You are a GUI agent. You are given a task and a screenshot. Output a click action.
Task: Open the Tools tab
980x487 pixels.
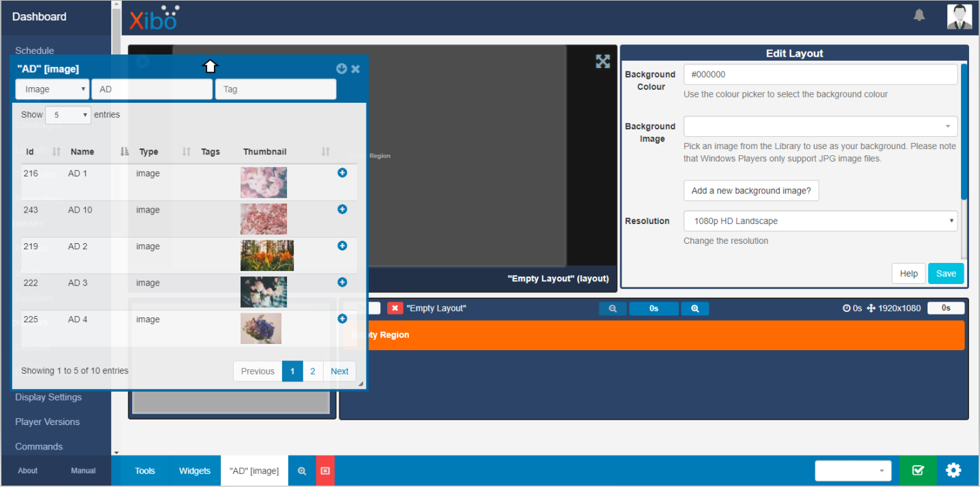[144, 471]
